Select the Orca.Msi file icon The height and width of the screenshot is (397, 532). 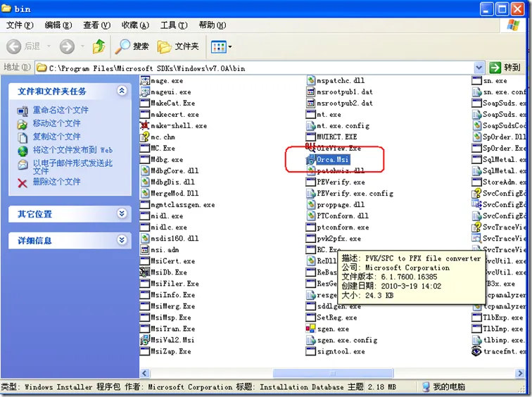coord(311,160)
